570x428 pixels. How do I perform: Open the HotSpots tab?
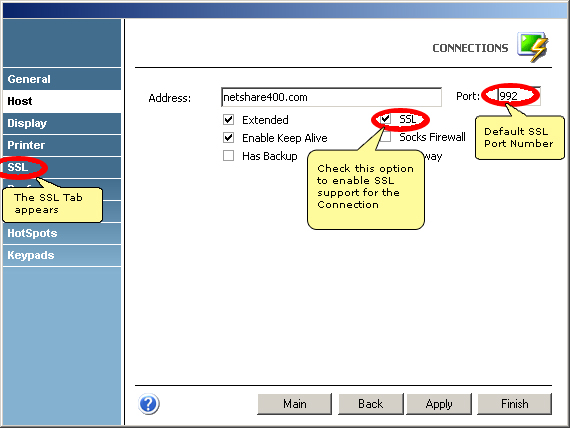[x=62, y=233]
